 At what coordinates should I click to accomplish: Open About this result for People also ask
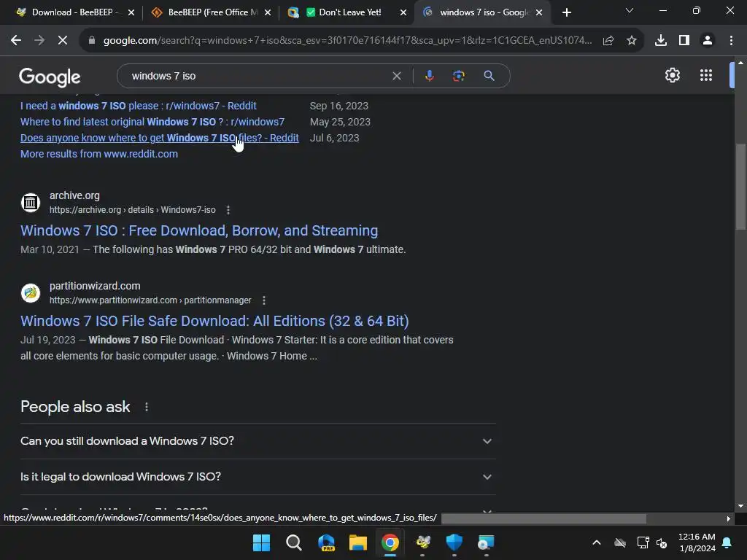pos(146,407)
